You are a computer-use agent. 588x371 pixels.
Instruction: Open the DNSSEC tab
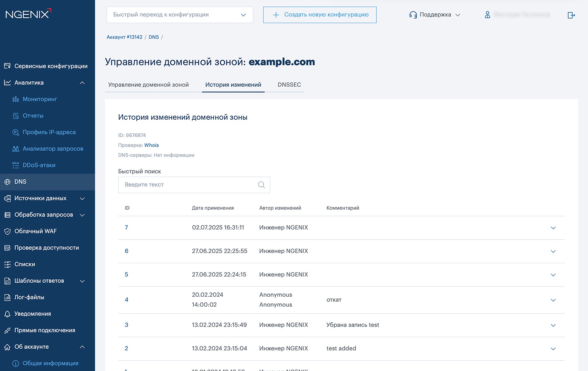(x=289, y=85)
